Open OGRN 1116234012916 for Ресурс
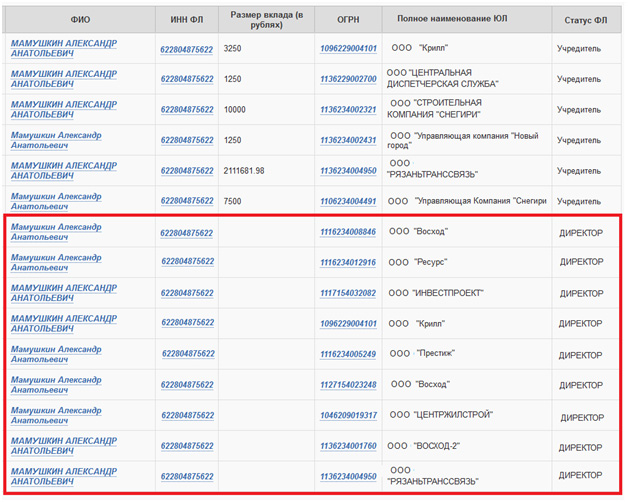The height and width of the screenshot is (502, 628). coord(348,263)
